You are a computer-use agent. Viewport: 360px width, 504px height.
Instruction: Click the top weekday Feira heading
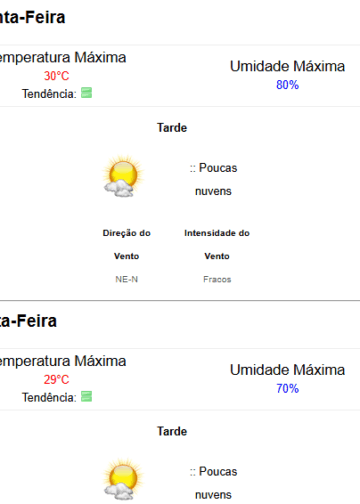(x=33, y=17)
